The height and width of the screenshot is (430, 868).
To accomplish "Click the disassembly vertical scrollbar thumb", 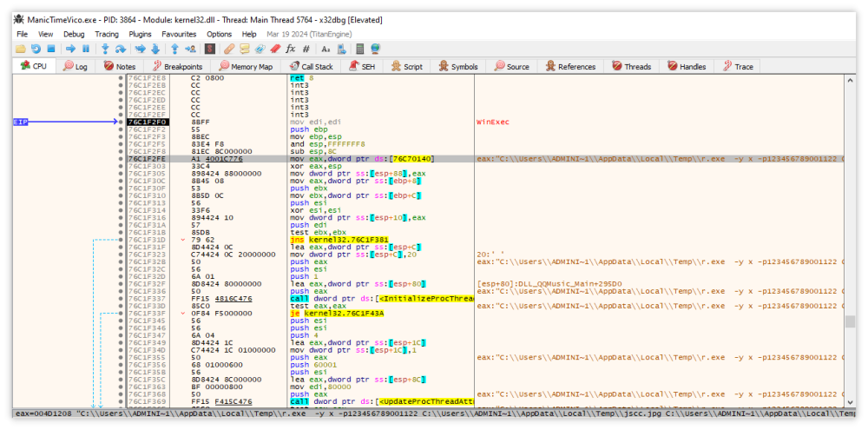I will (x=851, y=321).
